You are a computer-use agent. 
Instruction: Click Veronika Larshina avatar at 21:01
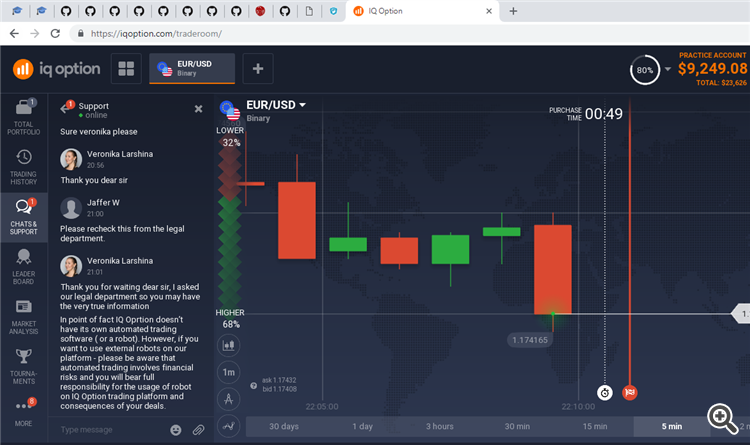tap(71, 266)
